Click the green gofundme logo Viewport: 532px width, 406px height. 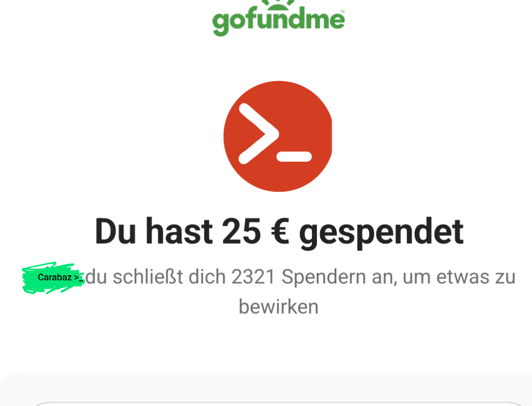click(x=278, y=18)
